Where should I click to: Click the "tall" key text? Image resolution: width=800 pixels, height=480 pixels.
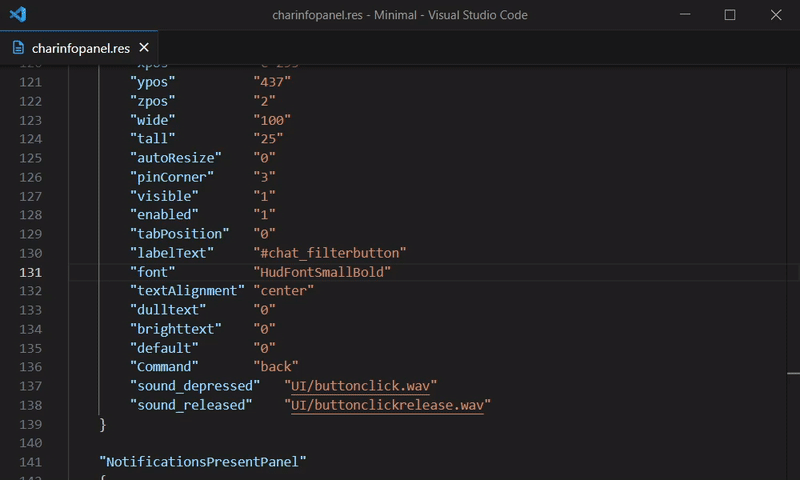(153, 139)
